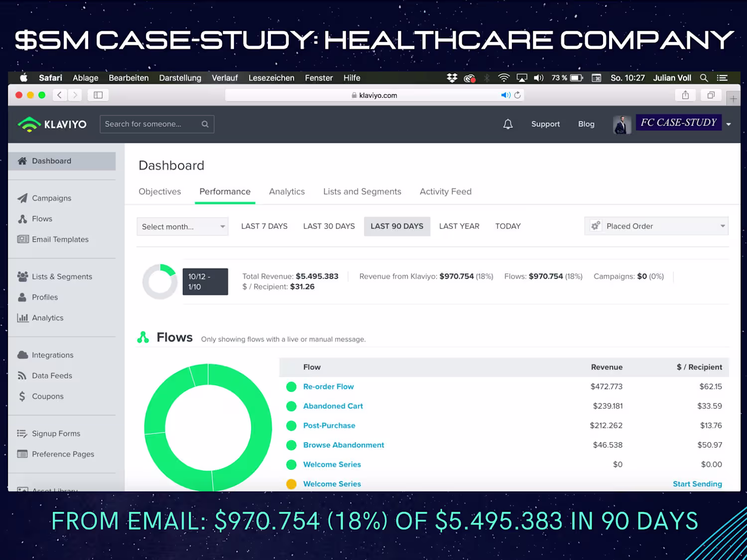This screenshot has width=747, height=560.
Task: Switch to the Analytics tab
Action: click(287, 192)
